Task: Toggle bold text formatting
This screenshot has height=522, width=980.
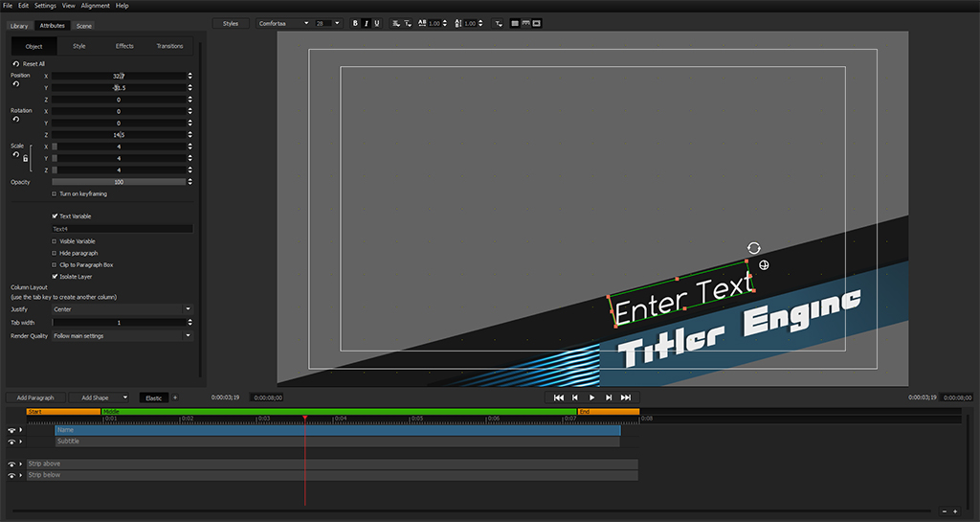Action: pyautogui.click(x=355, y=23)
